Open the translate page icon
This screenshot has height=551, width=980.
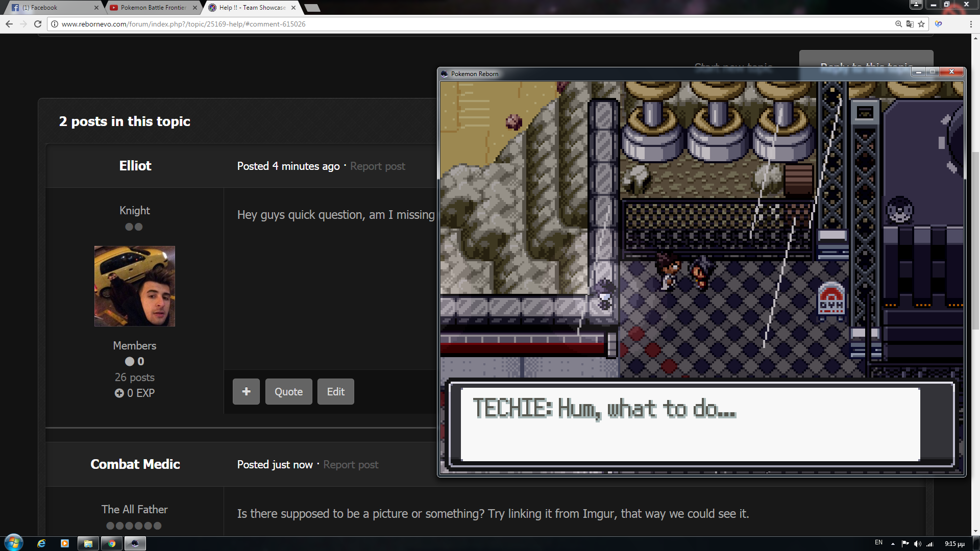[910, 24]
